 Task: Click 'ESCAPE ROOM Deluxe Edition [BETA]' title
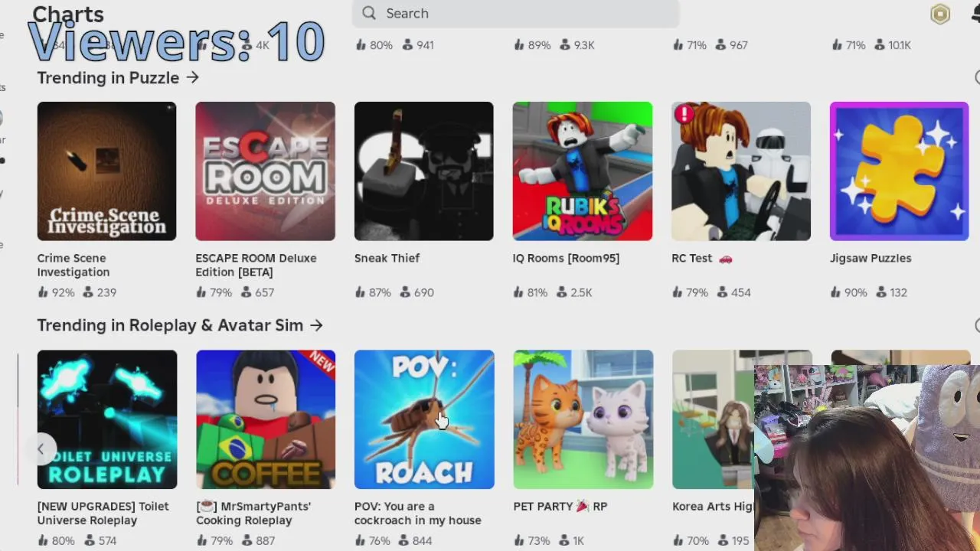(256, 265)
